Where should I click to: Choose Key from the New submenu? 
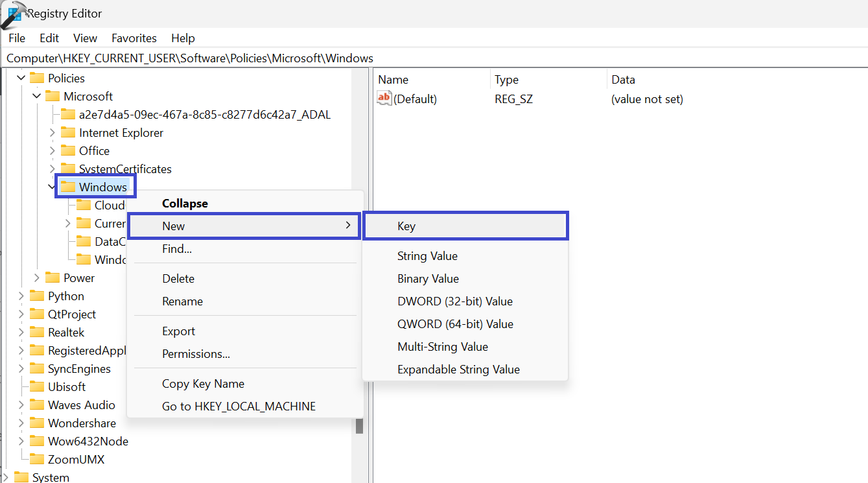coord(406,226)
